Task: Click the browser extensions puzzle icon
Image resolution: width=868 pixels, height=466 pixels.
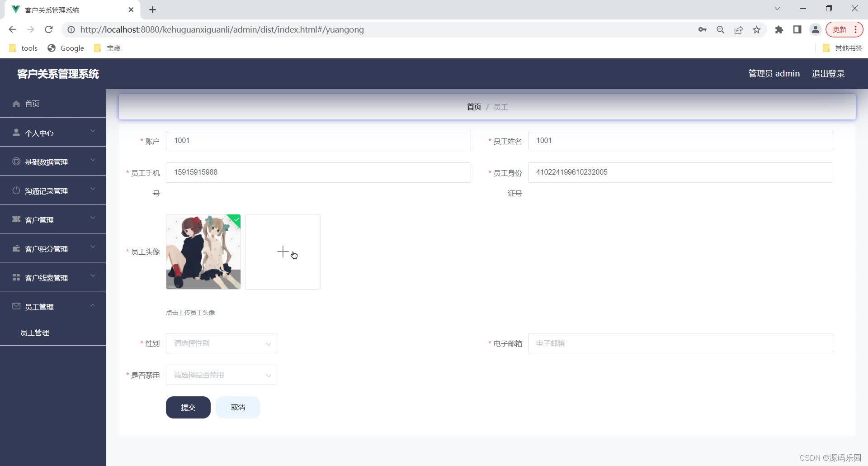Action: [779, 29]
